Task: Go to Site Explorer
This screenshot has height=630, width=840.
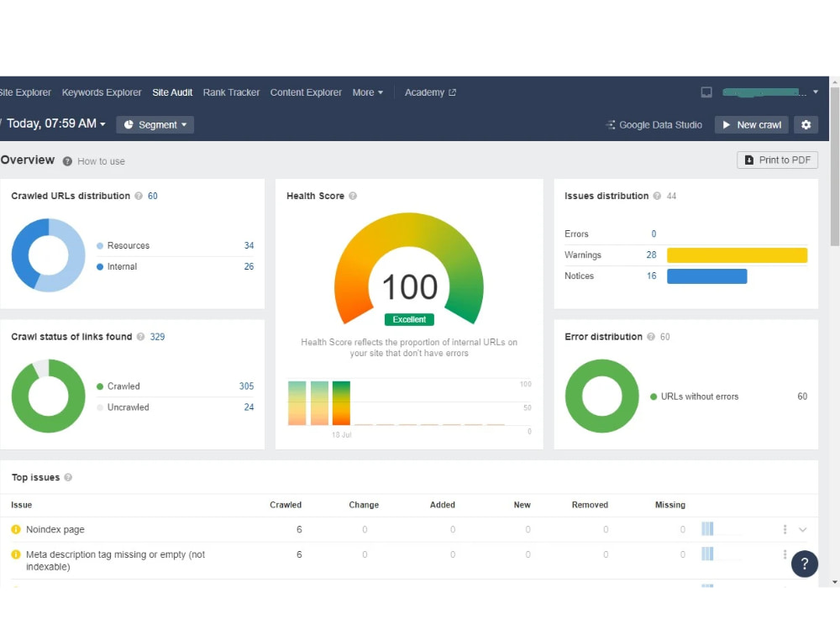Action: 25,92
